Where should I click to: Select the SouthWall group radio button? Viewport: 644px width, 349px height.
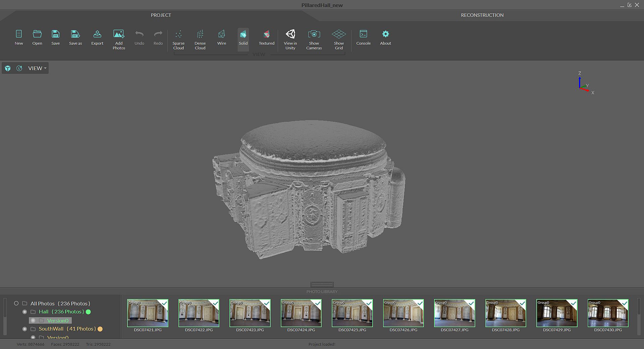(24, 329)
